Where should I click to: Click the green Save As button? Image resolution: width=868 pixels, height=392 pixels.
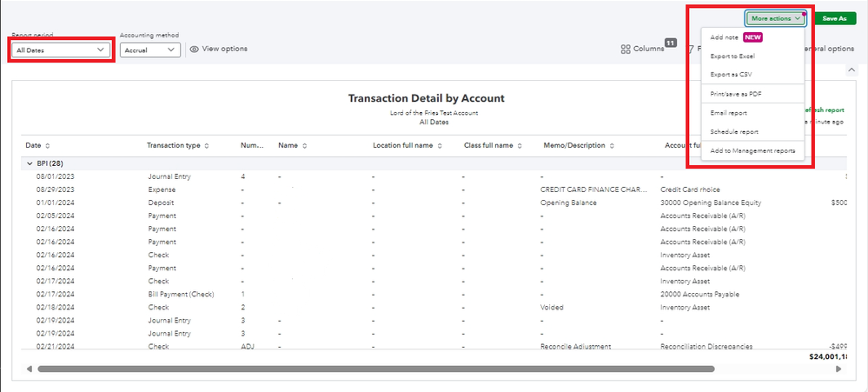coord(834,18)
